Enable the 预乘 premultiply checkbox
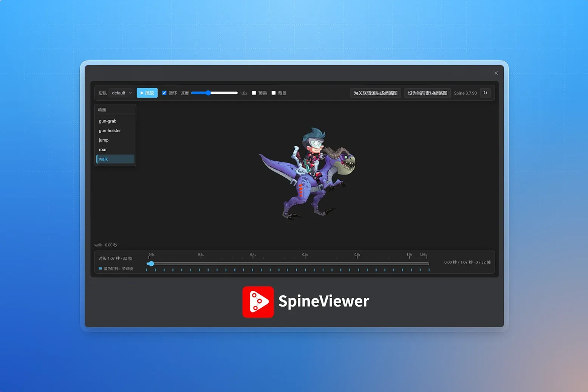The image size is (588, 392). point(254,93)
